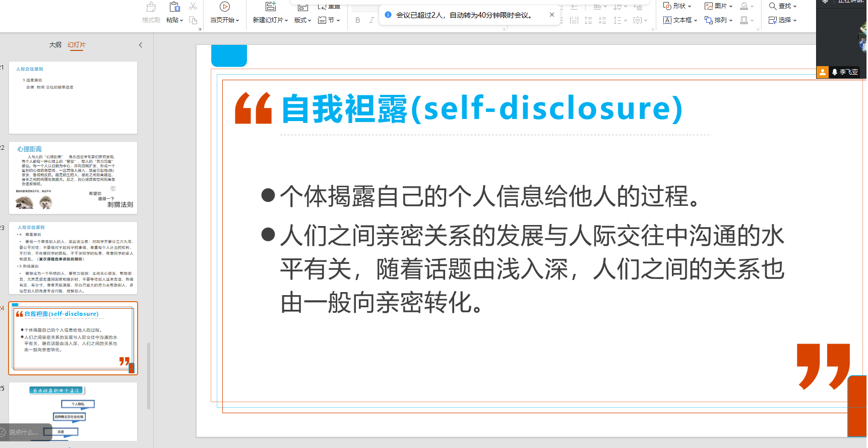
Task: Open the 形状 shapes dropdown
Action: (677, 6)
